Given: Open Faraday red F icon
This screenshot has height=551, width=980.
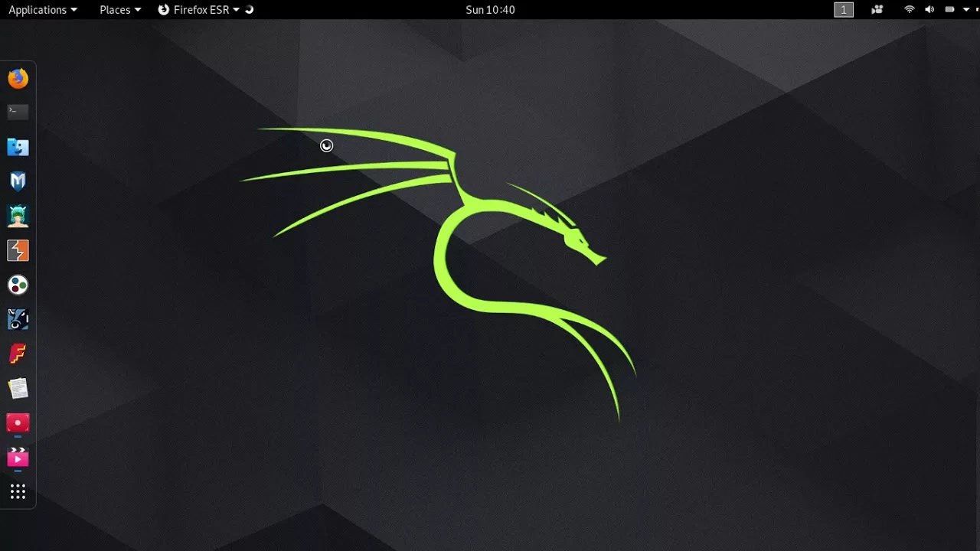Looking at the screenshot, I should (18, 354).
